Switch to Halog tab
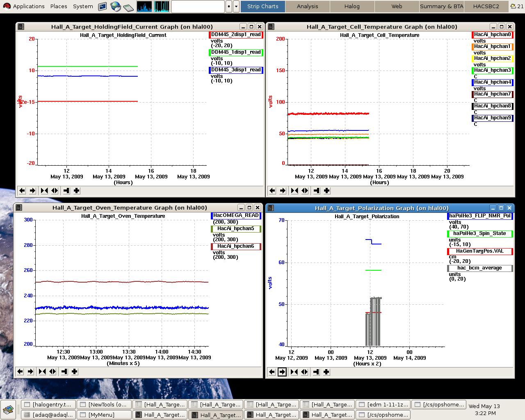Viewport: 525px width, 420px height. click(x=352, y=6)
